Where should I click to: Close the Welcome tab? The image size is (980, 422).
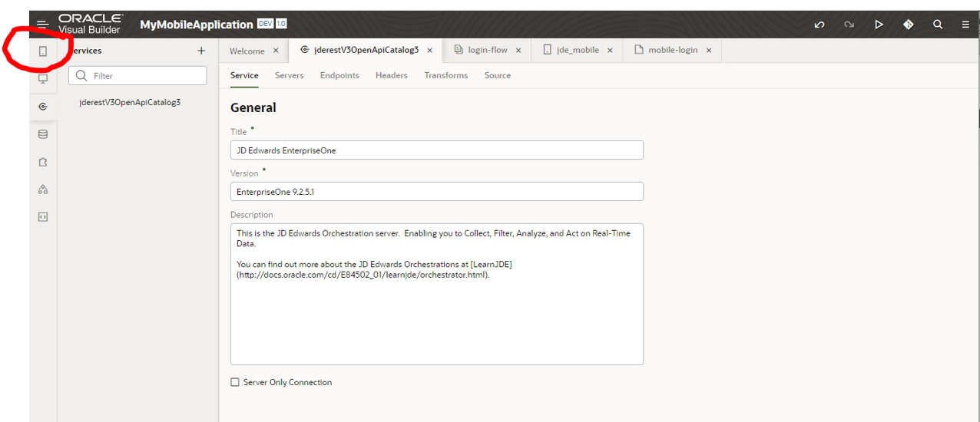(276, 51)
